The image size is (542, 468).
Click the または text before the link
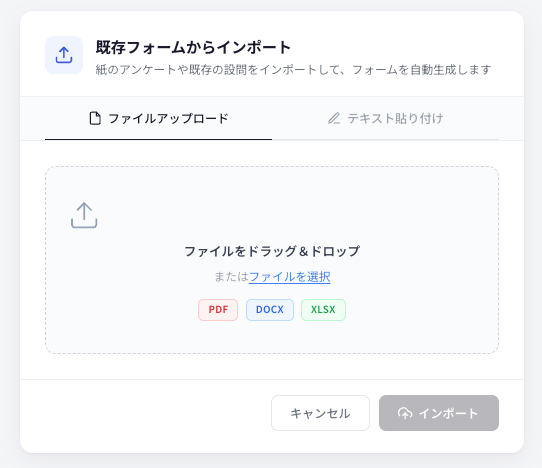coord(231,277)
